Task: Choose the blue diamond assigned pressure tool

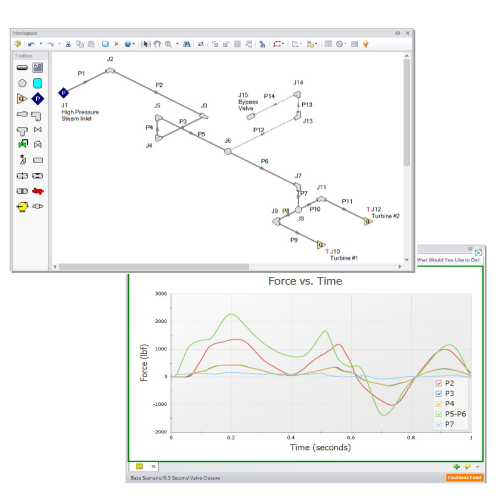Action: [x=38, y=99]
